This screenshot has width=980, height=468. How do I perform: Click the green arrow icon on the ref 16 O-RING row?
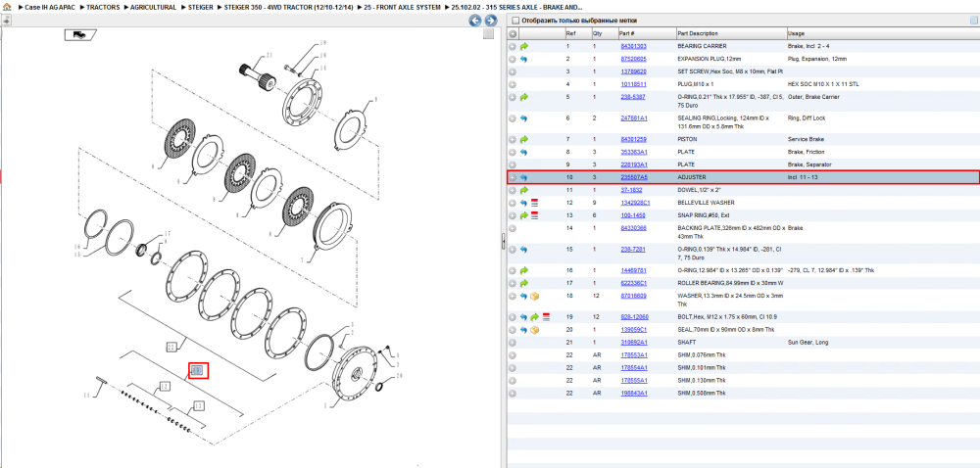point(523,271)
